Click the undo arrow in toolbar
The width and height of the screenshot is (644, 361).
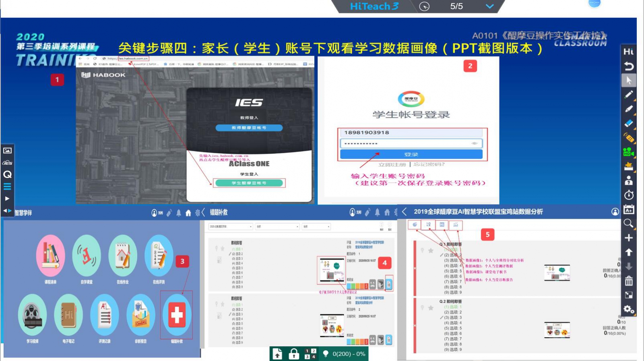click(x=628, y=66)
